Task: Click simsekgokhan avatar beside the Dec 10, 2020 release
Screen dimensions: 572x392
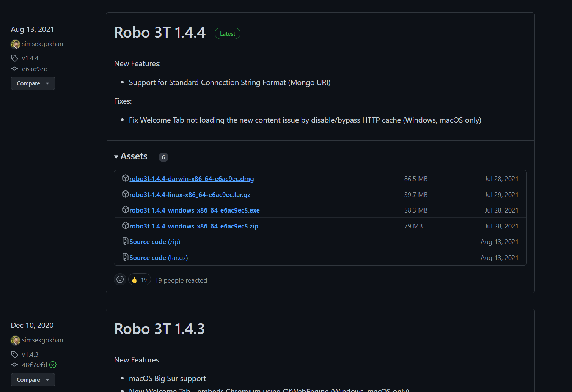Action: click(15, 340)
